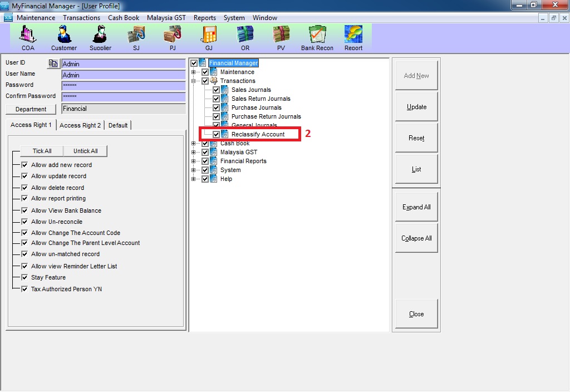Untick the Reclassify Account checkbox
This screenshot has height=392, width=570.
click(217, 134)
